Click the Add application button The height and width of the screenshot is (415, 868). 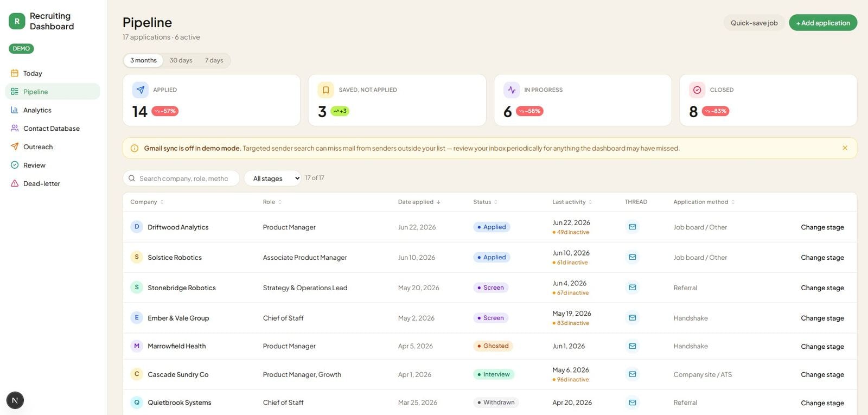(x=823, y=23)
